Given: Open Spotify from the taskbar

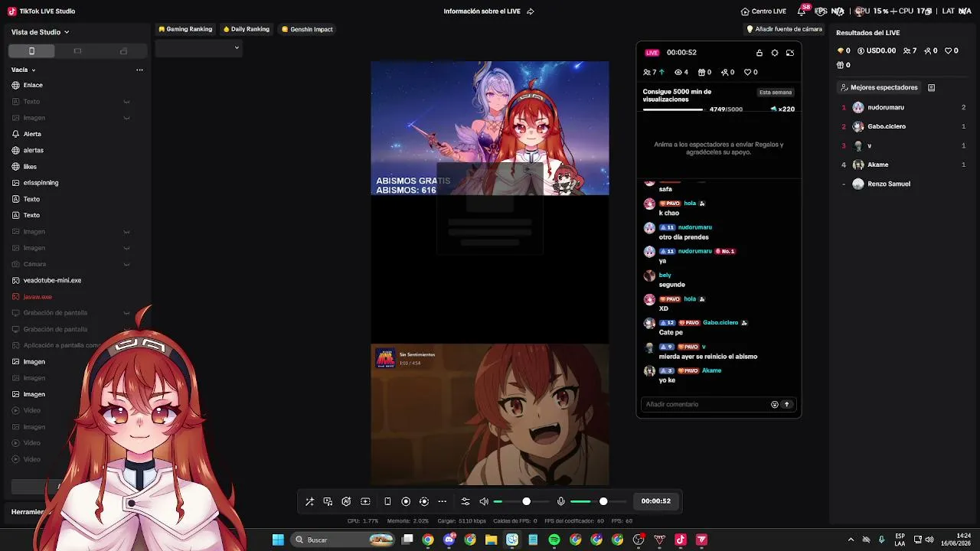Looking at the screenshot, I should [x=554, y=540].
